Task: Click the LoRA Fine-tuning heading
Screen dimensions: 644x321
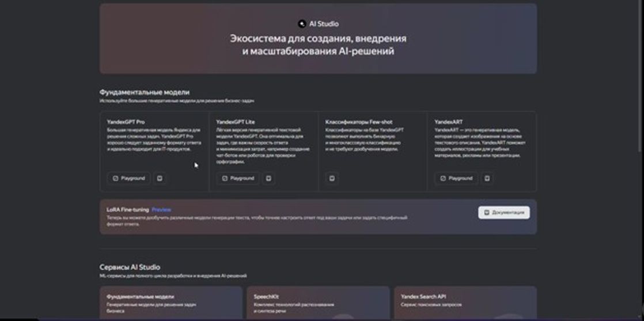Action: pos(128,210)
